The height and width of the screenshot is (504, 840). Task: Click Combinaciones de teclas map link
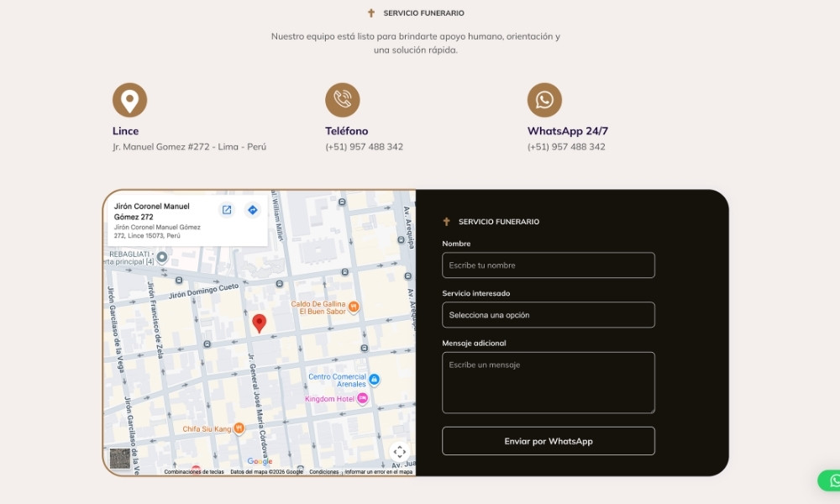[194, 472]
